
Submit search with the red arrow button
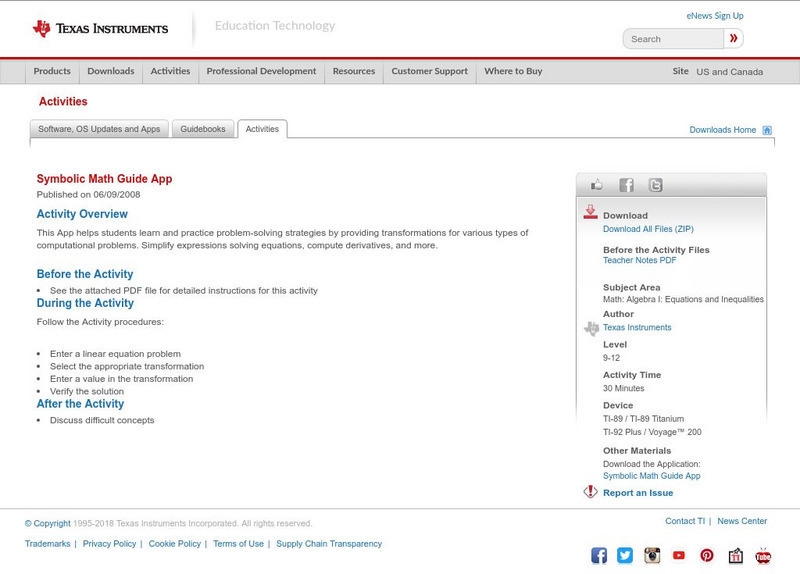point(733,38)
